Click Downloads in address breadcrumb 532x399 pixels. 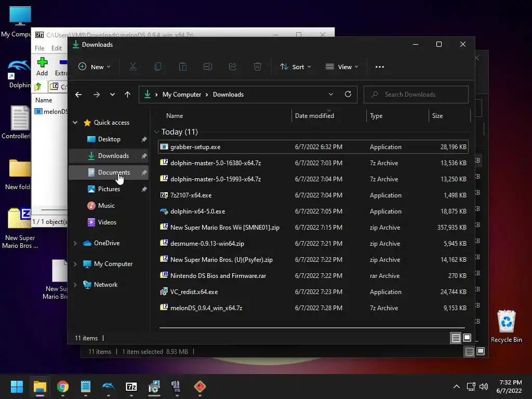pyautogui.click(x=229, y=95)
